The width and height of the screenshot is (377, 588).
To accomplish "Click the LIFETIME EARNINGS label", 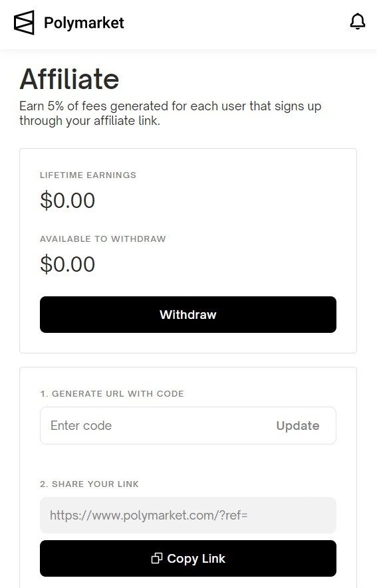I will [x=88, y=175].
